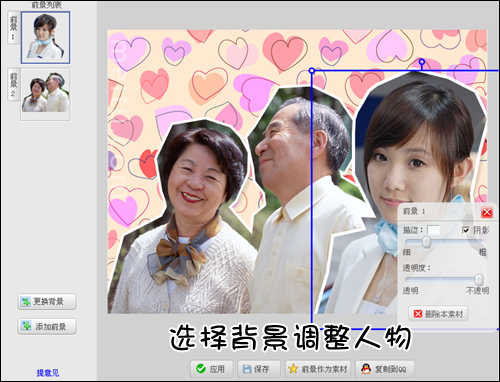Viewport: 500px width, 382px height.
Task: Click the 复制到QQ button
Action: tap(385, 369)
